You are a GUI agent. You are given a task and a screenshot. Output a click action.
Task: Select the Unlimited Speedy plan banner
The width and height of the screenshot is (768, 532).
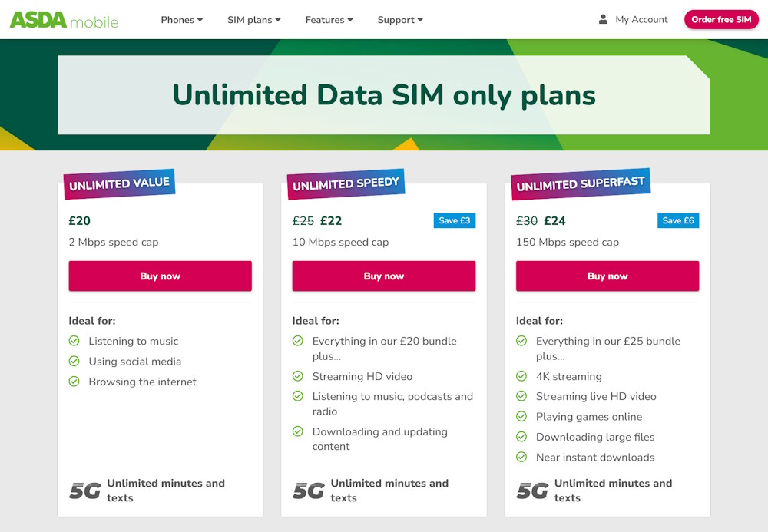click(346, 183)
